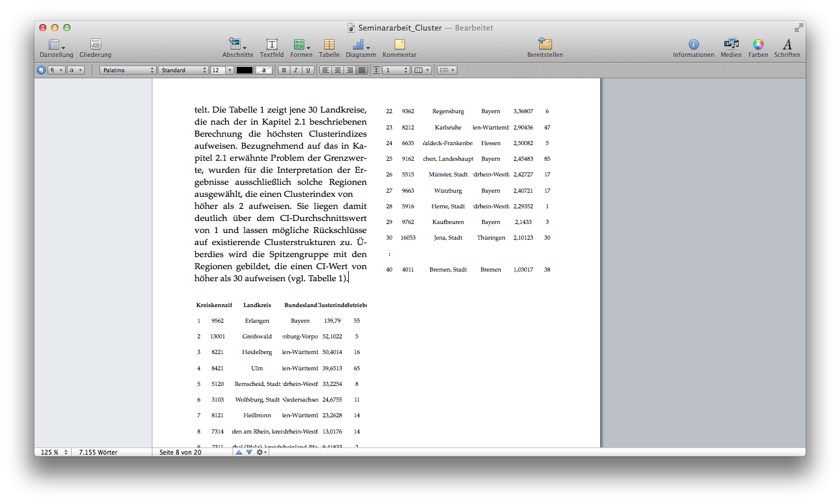Image resolution: width=840 pixels, height=504 pixels.
Task: Click the text background color swatch
Action: pos(264,70)
